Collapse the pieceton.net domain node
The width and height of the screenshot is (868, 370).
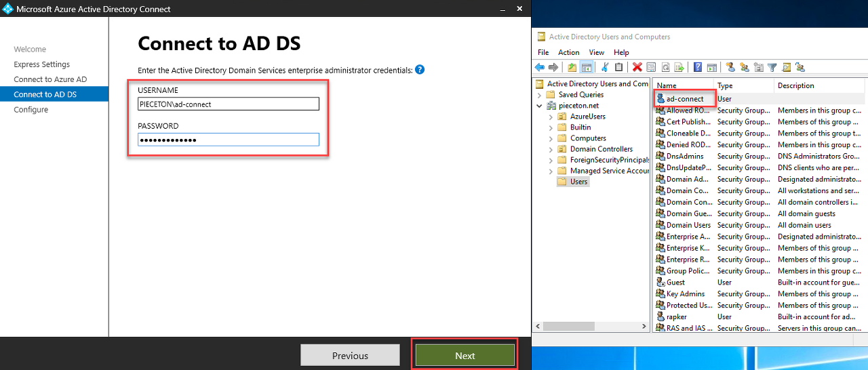(540, 106)
